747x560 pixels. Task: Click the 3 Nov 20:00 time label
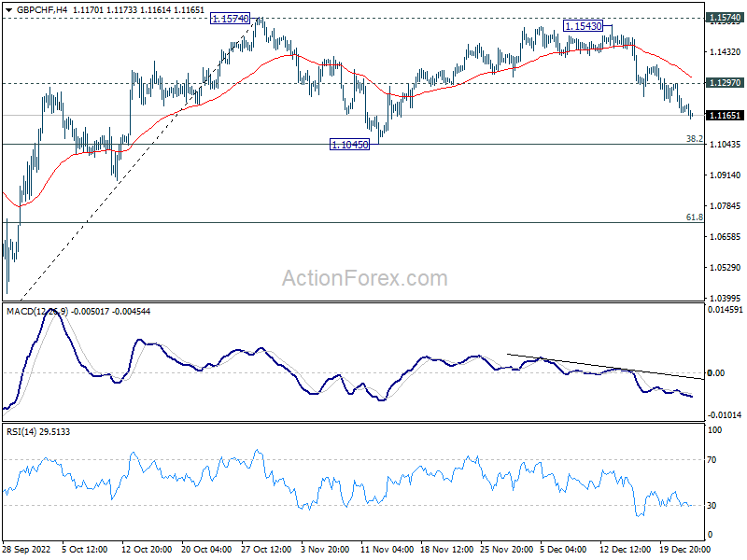click(325, 550)
